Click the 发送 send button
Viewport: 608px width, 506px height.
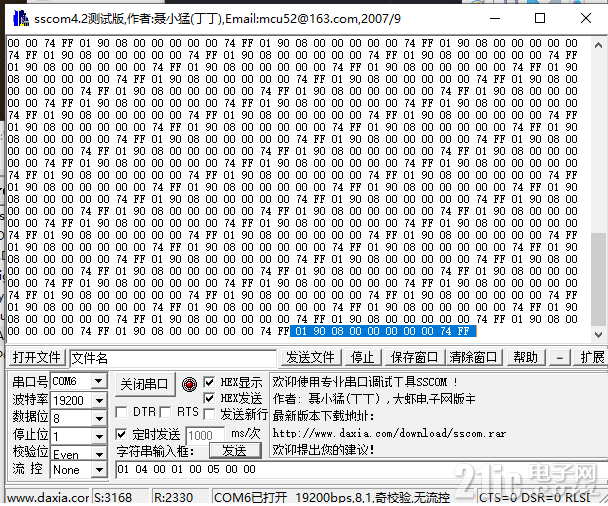(x=235, y=451)
